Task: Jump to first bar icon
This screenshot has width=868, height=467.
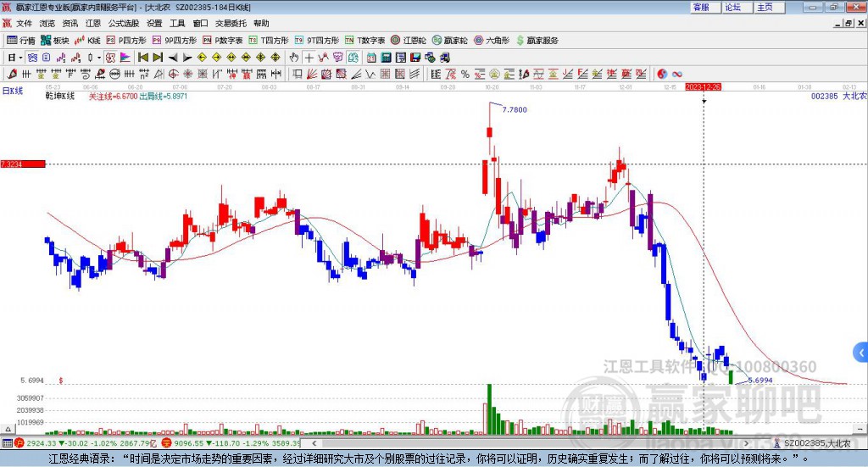Action: (143, 58)
